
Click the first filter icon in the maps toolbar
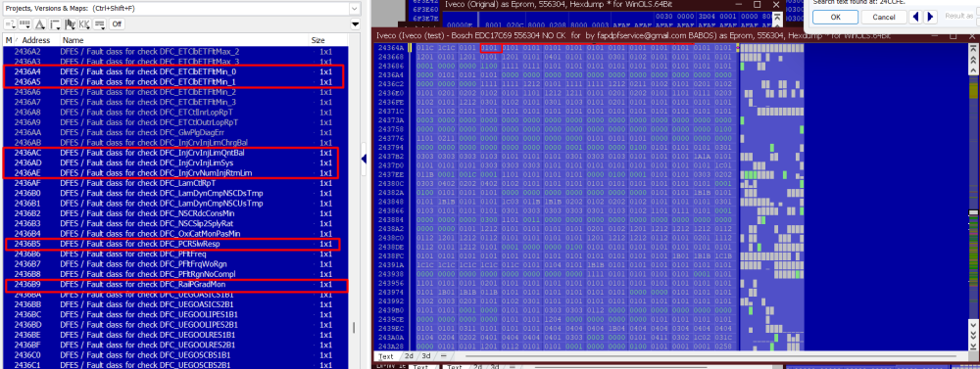(x=10, y=24)
